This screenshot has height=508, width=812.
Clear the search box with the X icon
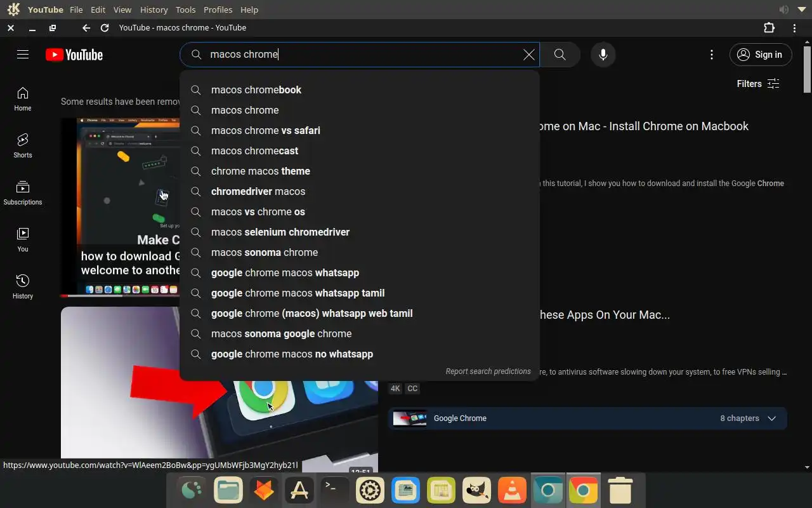point(528,55)
